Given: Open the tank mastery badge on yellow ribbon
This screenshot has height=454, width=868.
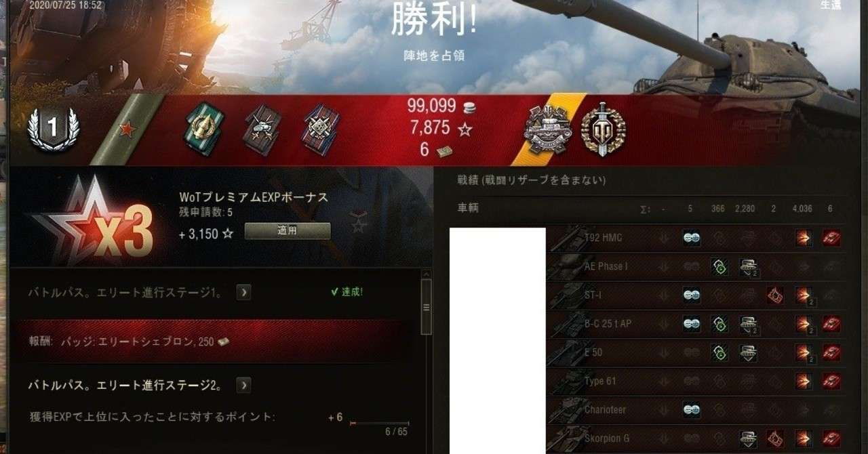Looking at the screenshot, I should tap(548, 129).
